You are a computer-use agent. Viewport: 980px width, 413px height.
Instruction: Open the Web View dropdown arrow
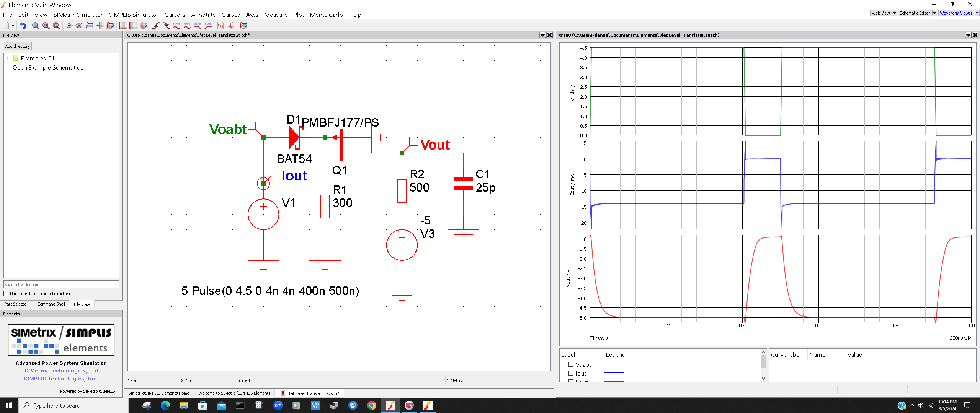(894, 13)
